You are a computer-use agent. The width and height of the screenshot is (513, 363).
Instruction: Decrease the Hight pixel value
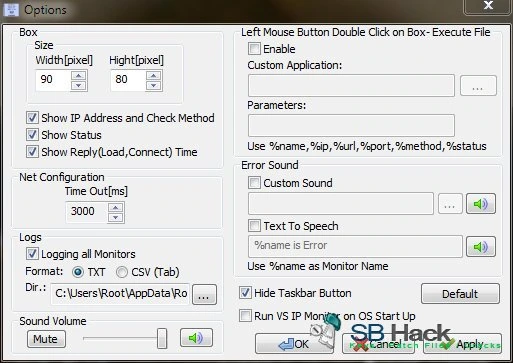153,86
